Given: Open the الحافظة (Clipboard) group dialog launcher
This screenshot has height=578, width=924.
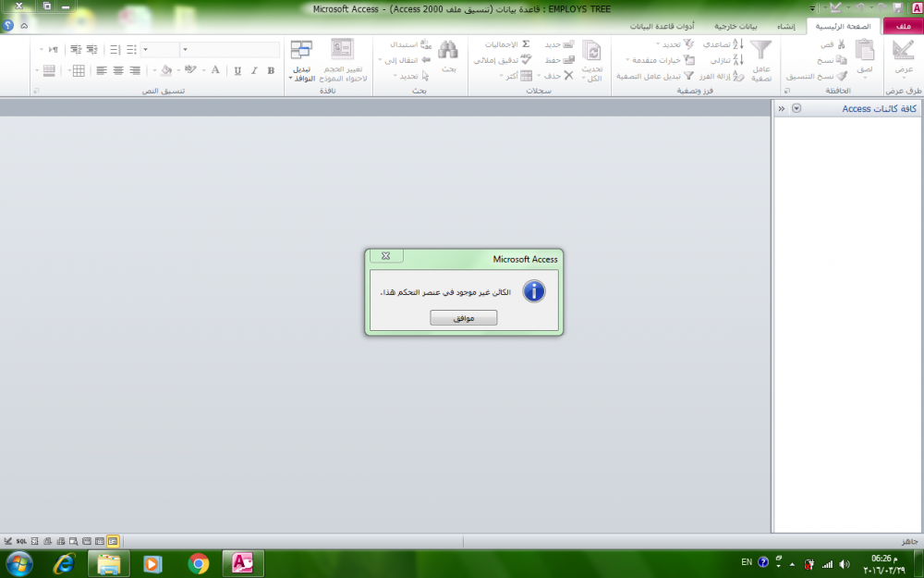Looking at the screenshot, I should 786,91.
